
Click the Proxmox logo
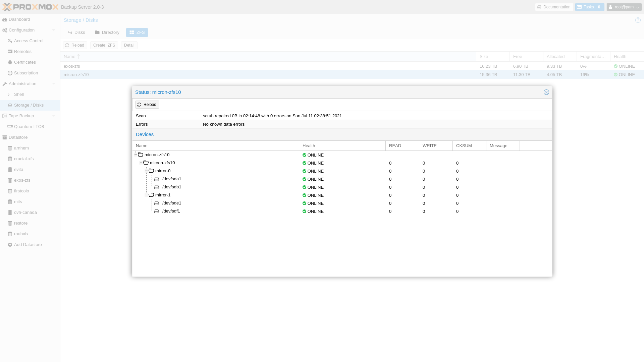[31, 7]
